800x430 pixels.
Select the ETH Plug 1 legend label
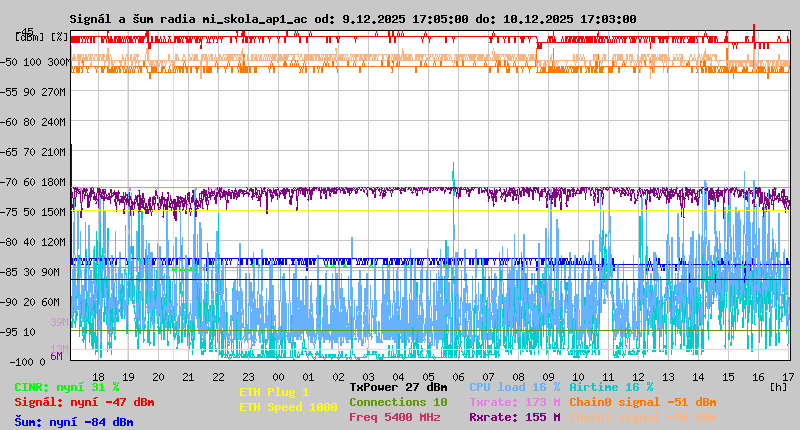pos(274,392)
